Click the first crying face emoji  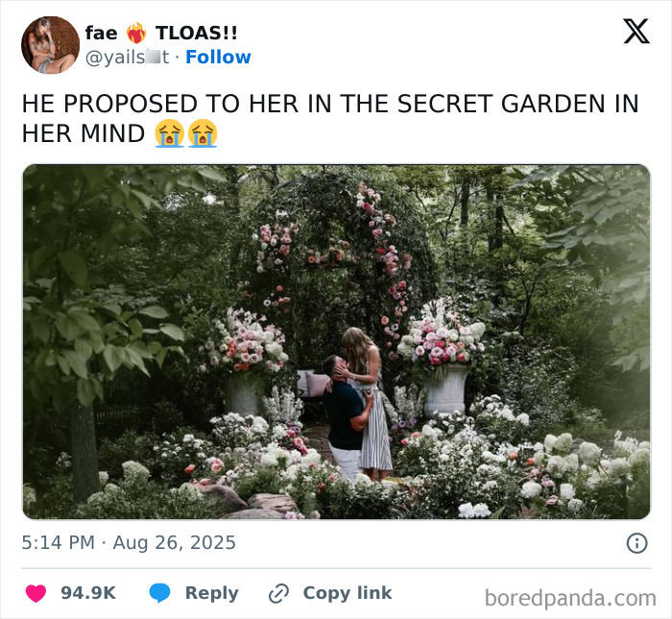[x=170, y=133]
